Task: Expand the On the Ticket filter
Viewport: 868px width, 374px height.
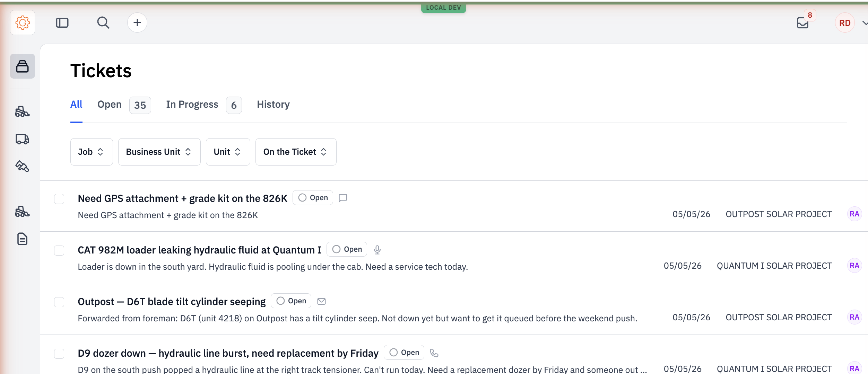Action: coord(296,152)
